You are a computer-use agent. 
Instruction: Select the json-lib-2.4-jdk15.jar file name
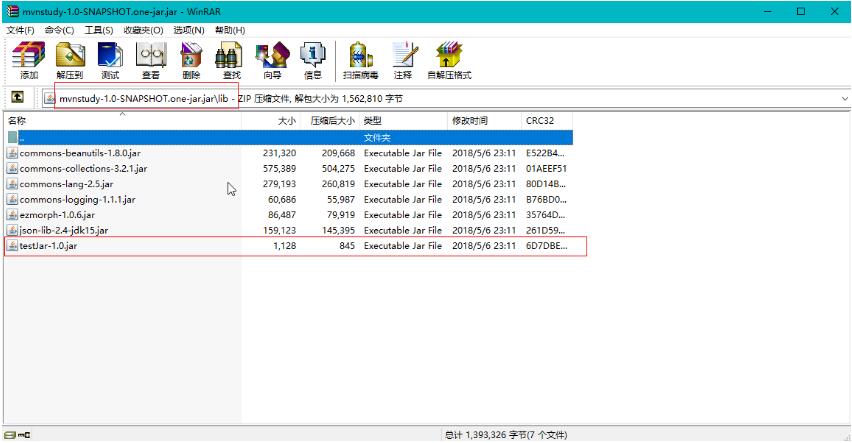tap(64, 230)
